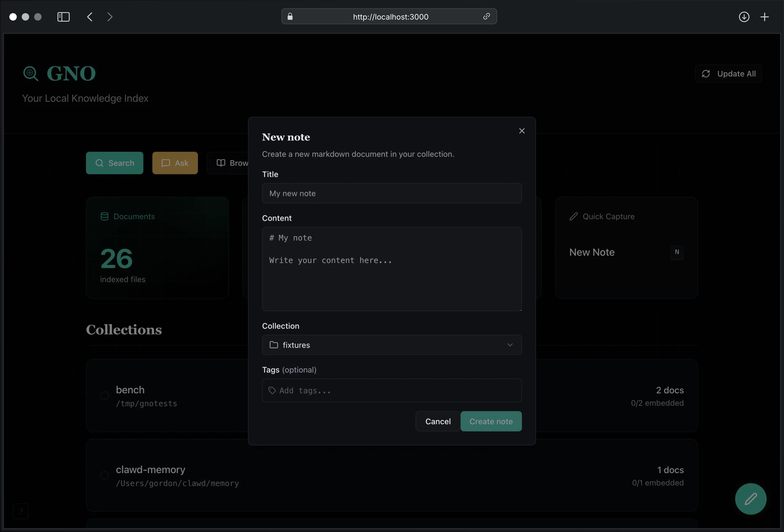
Task: Click the tag icon inside the Tags field
Action: click(273, 390)
